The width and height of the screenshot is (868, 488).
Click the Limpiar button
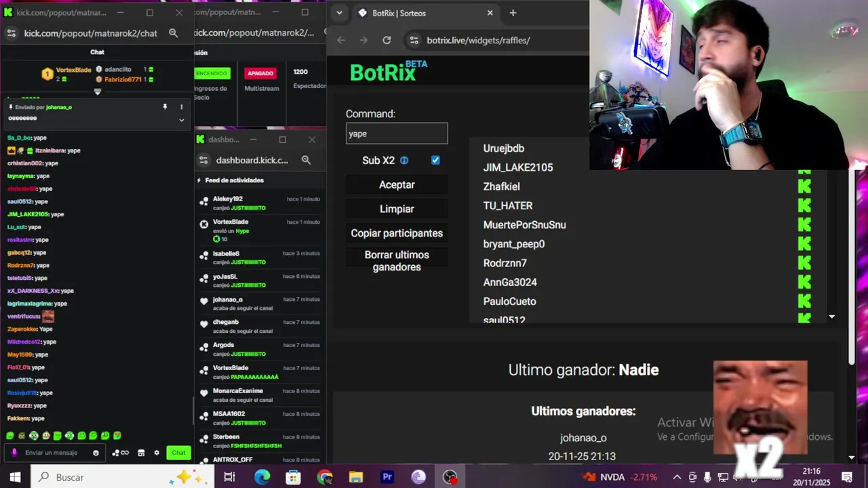(x=397, y=209)
